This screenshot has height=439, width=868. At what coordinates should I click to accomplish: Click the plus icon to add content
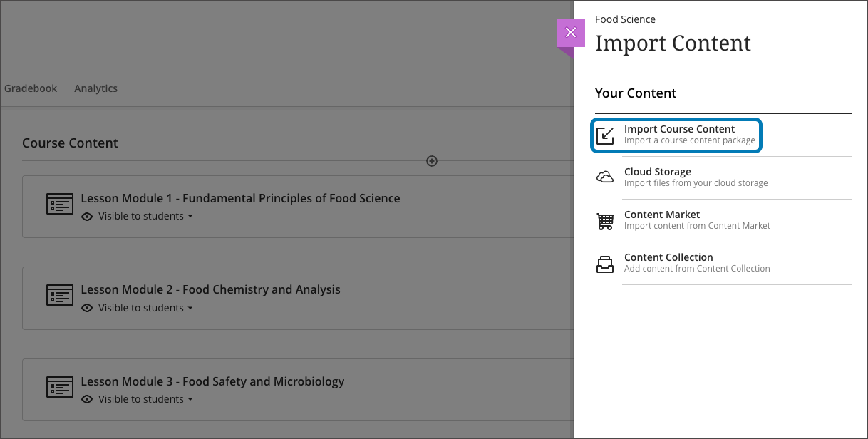[432, 161]
